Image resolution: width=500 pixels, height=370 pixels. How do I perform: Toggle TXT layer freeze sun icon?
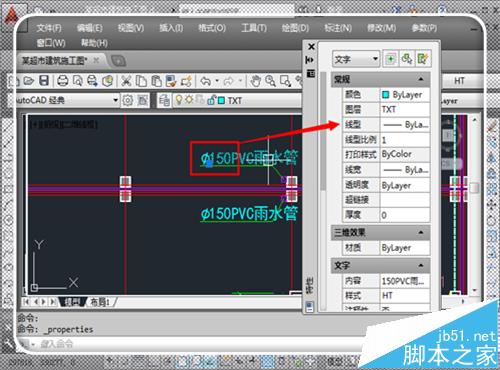pyautogui.click(x=189, y=100)
